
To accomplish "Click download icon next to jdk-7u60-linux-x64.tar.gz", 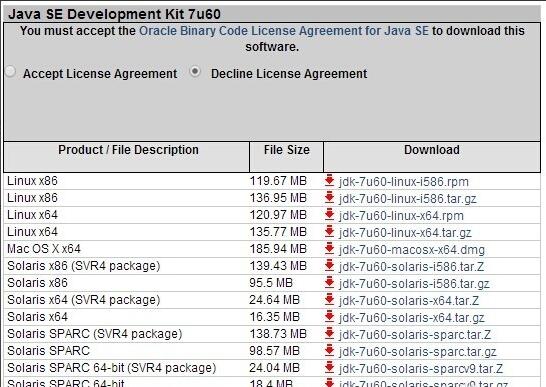I will tap(329, 232).
